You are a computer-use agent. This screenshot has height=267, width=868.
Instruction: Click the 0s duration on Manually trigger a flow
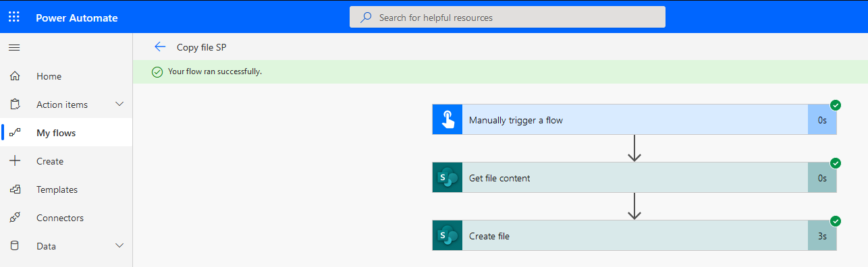[822, 120]
